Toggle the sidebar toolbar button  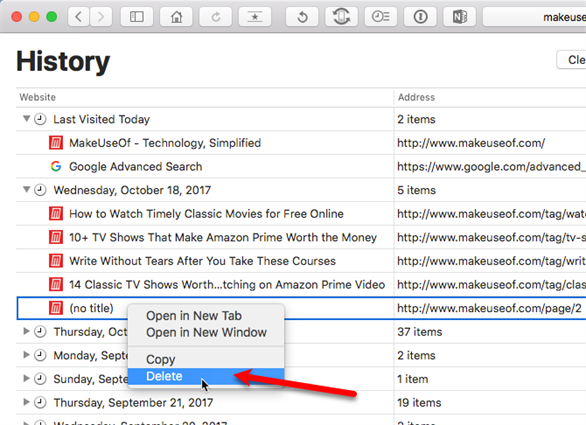point(137,17)
